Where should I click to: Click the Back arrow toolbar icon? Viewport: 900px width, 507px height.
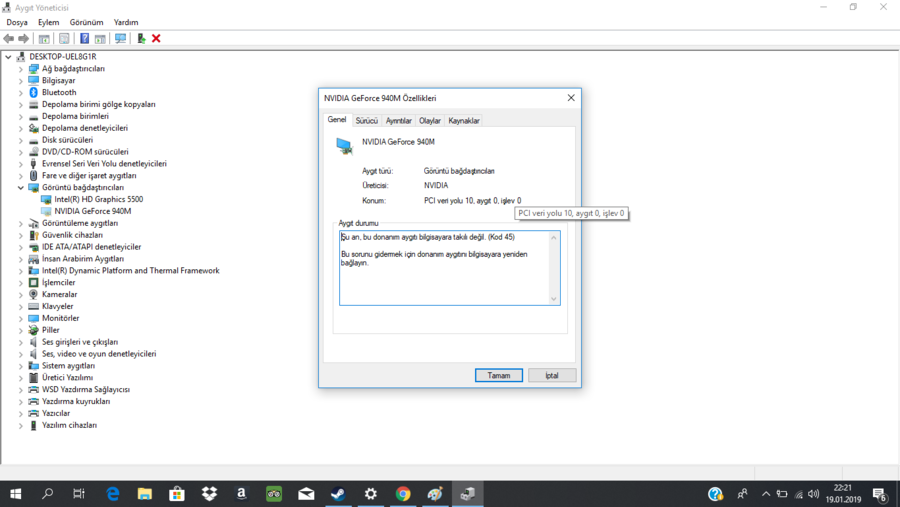[x=9, y=38]
